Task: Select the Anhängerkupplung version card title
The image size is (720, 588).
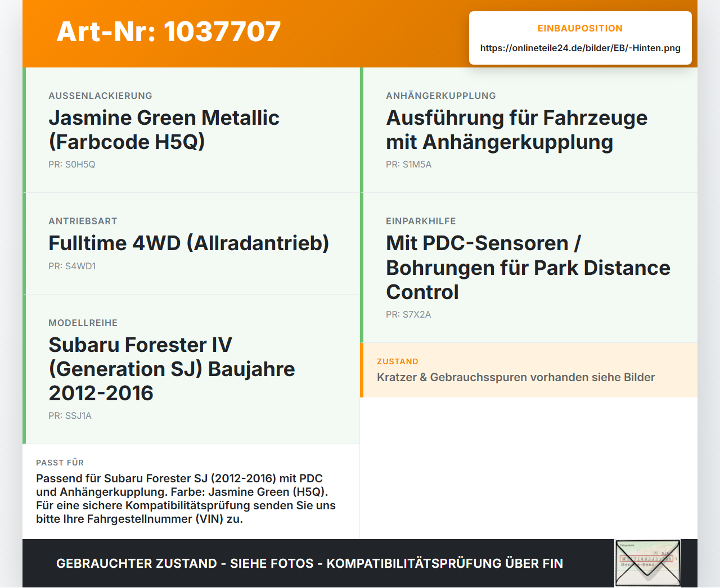Action: point(516,130)
